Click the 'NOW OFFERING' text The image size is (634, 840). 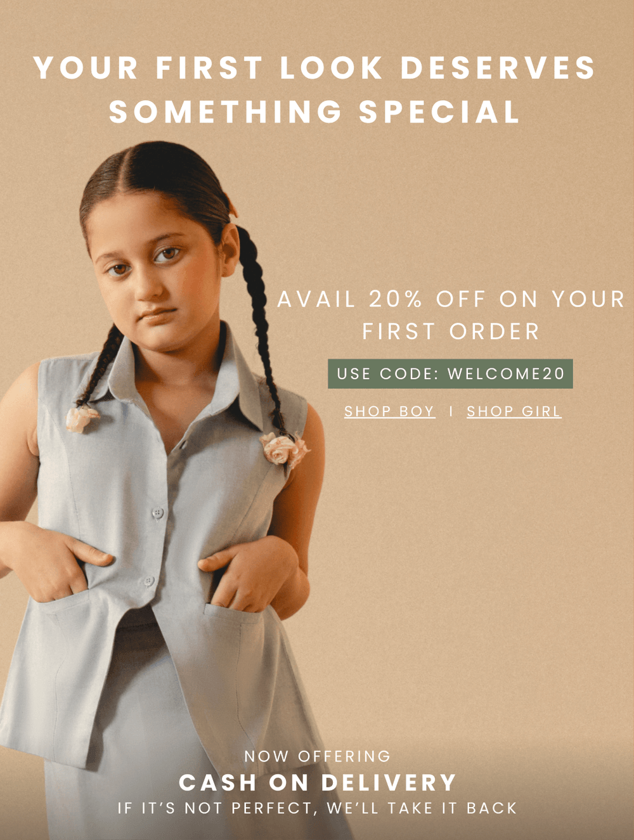[318, 756]
